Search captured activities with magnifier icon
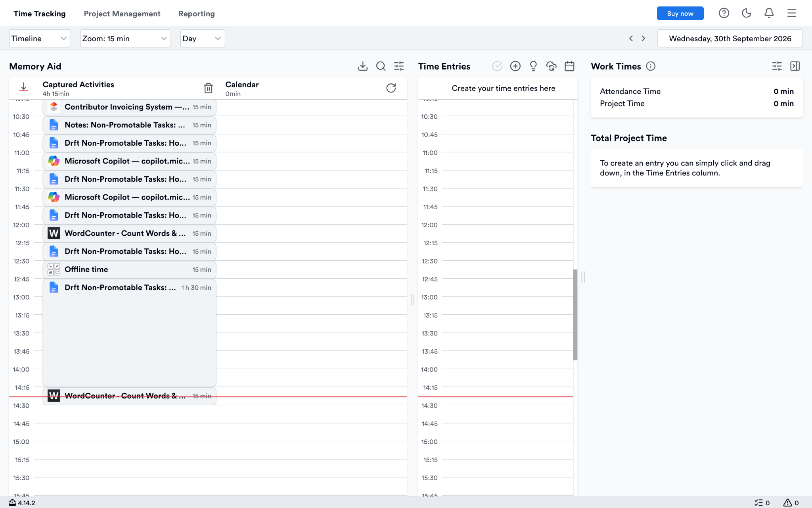This screenshot has height=508, width=812. [381, 66]
